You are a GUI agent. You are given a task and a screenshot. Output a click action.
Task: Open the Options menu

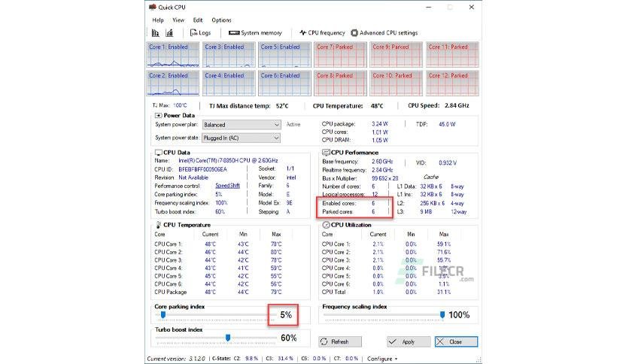coord(221,20)
